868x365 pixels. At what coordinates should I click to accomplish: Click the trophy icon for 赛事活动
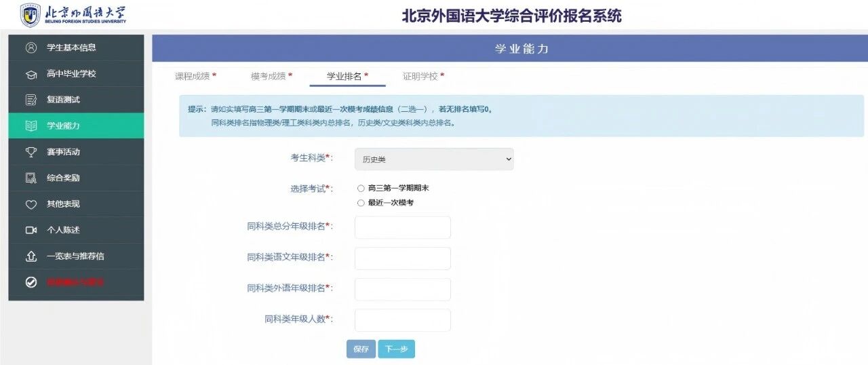pyautogui.click(x=31, y=152)
